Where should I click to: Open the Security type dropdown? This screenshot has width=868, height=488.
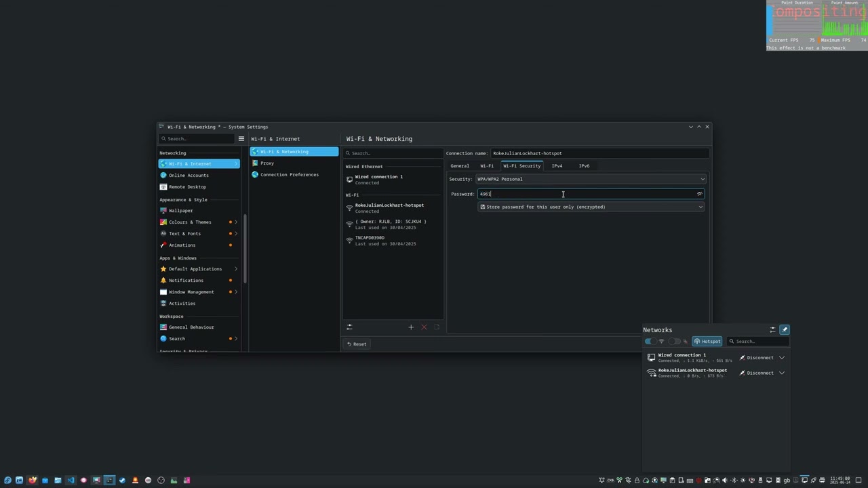(x=591, y=179)
